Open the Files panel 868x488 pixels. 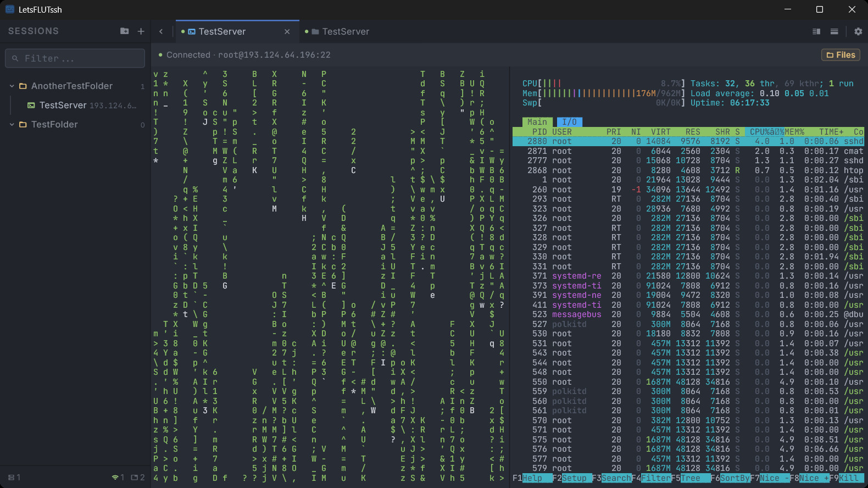[x=841, y=55]
